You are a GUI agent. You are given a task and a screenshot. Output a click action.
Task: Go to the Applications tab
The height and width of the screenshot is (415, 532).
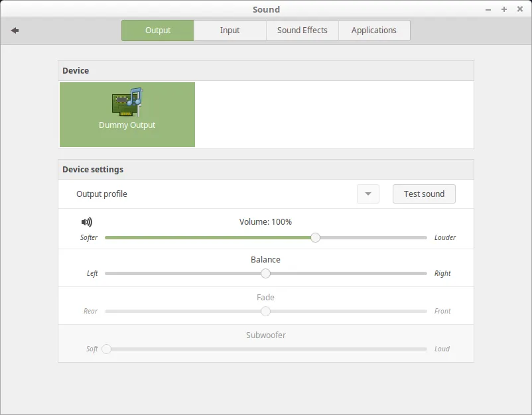point(373,30)
